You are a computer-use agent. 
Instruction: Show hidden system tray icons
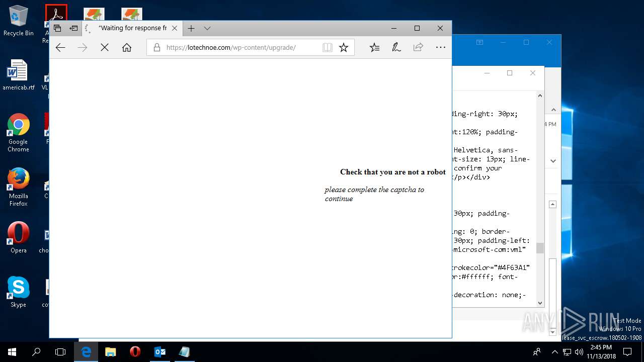pyautogui.click(x=555, y=352)
